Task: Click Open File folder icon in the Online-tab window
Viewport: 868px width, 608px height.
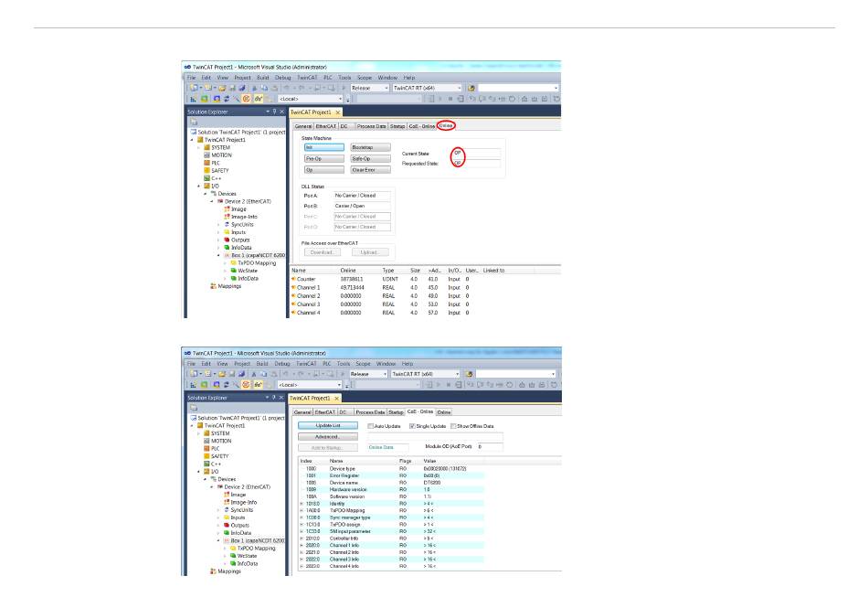Action: (x=222, y=88)
